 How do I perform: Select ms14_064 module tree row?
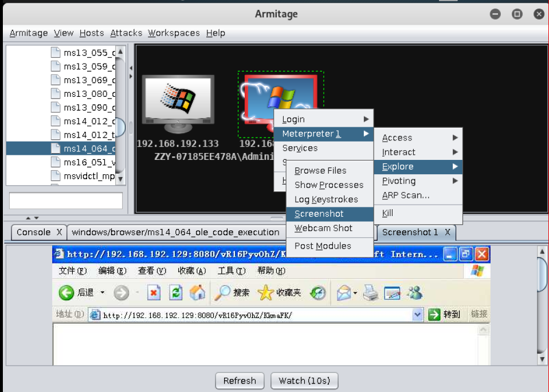[61, 148]
